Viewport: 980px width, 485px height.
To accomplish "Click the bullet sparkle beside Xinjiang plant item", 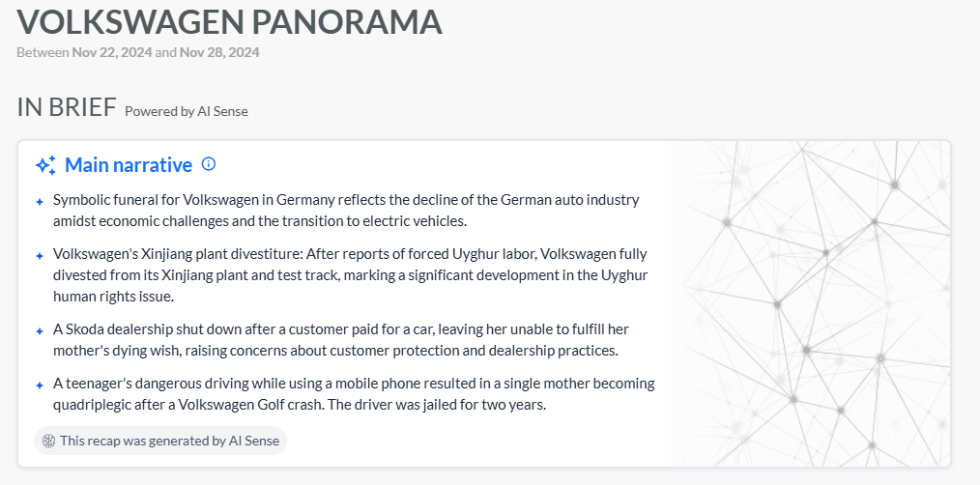I will coord(40,256).
